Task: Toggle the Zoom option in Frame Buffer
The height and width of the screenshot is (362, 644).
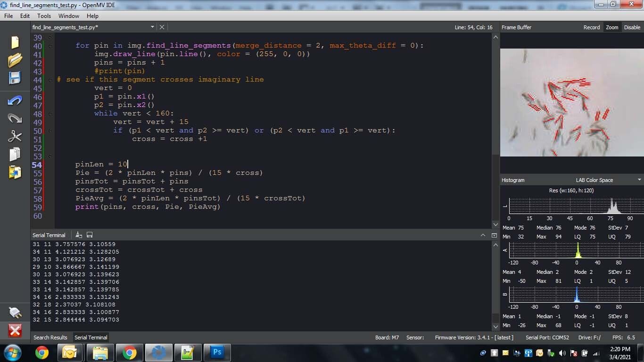Action: tap(612, 27)
